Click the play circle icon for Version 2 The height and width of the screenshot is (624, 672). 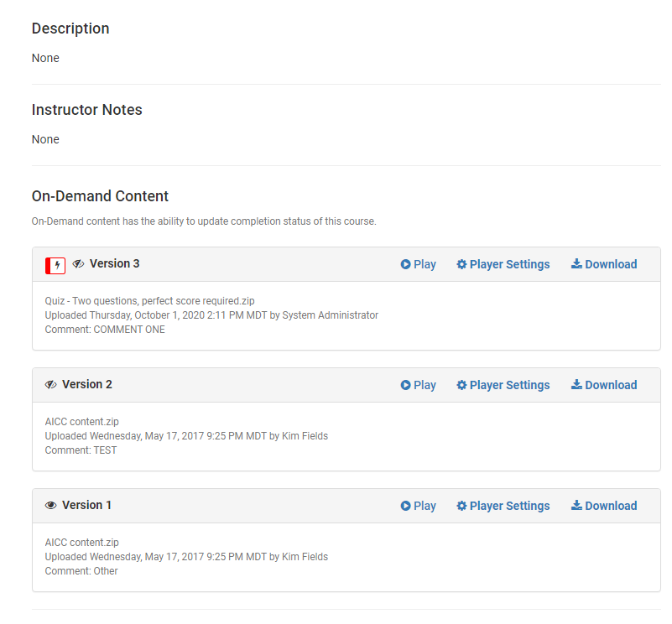[x=405, y=385]
